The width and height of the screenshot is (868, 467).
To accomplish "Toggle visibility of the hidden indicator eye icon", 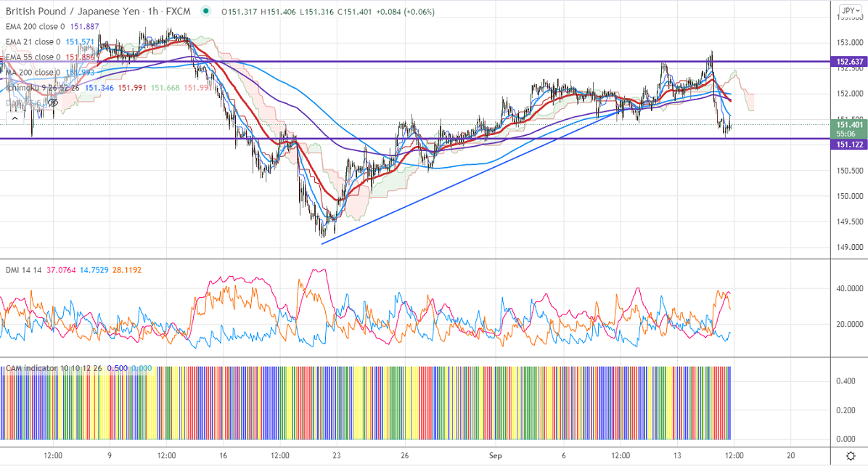I will pos(52,103).
